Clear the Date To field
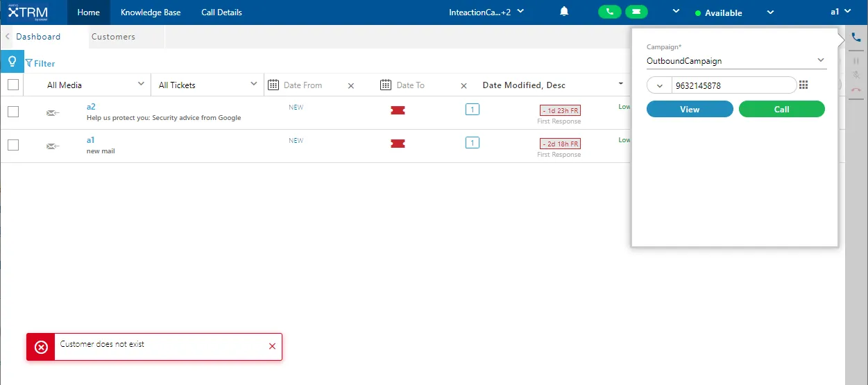Screen dimensions: 868x385 coord(463,85)
